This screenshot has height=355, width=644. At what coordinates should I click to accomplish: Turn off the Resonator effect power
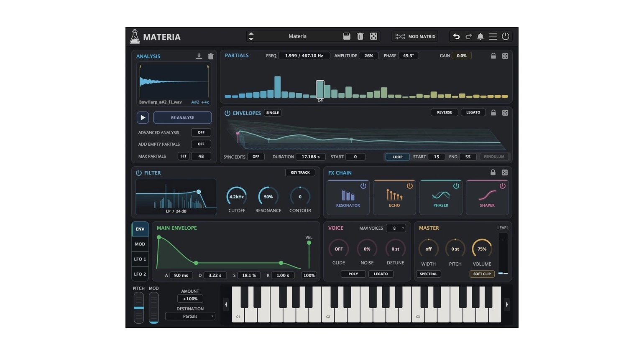tap(363, 186)
